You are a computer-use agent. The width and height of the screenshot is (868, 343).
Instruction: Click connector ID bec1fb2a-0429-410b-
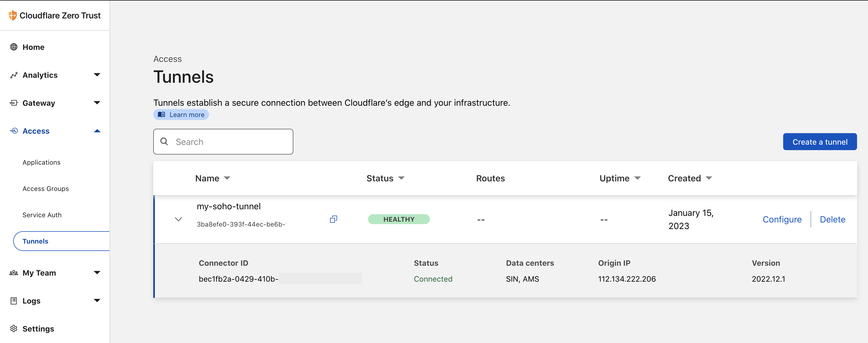[x=238, y=279]
